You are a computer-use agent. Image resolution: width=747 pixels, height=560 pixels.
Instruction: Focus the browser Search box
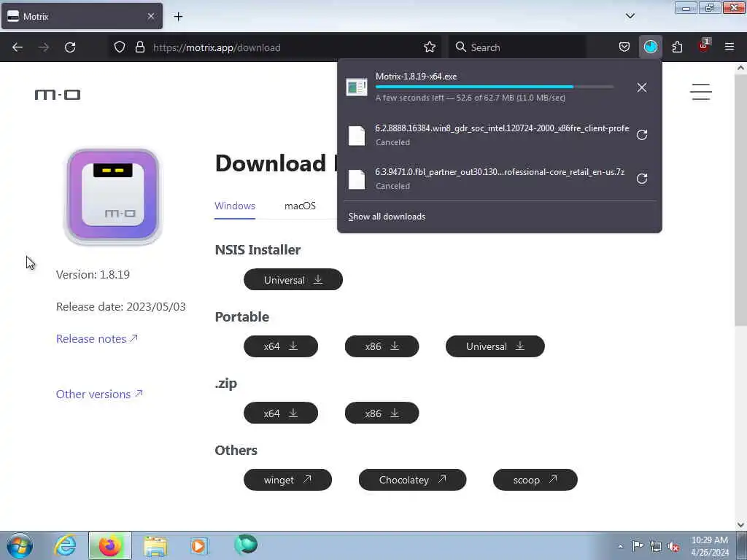(517, 47)
